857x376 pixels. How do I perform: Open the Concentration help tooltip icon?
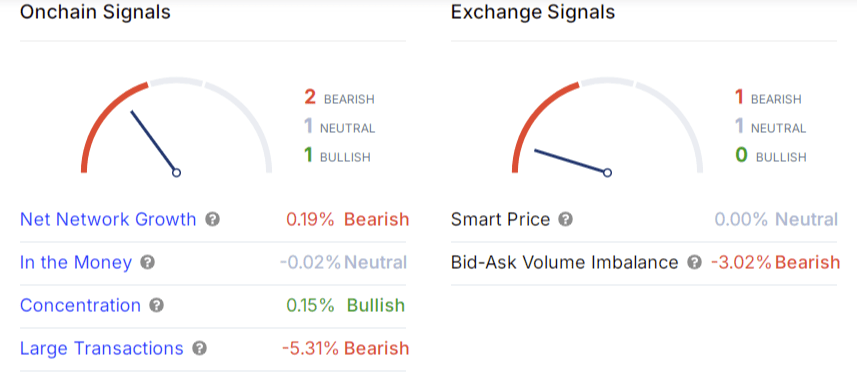[x=157, y=306]
